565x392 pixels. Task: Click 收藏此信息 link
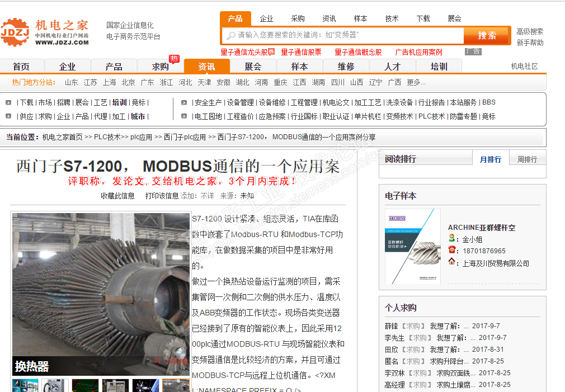coord(117,196)
